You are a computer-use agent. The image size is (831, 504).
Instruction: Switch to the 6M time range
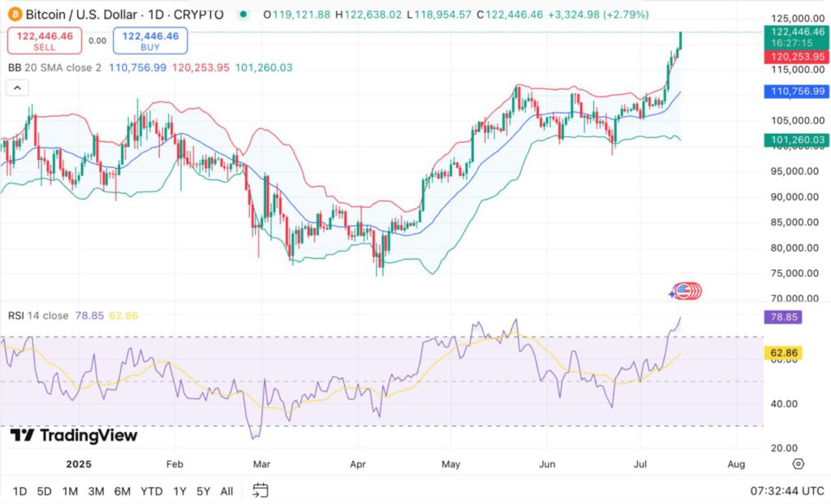coord(123,491)
